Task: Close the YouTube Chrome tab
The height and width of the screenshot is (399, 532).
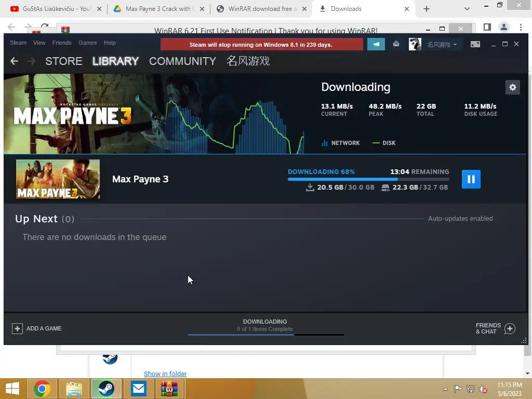Action: pyautogui.click(x=99, y=9)
